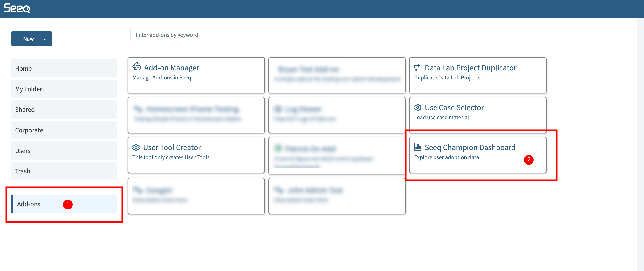Open the Home menu item

tap(64, 68)
